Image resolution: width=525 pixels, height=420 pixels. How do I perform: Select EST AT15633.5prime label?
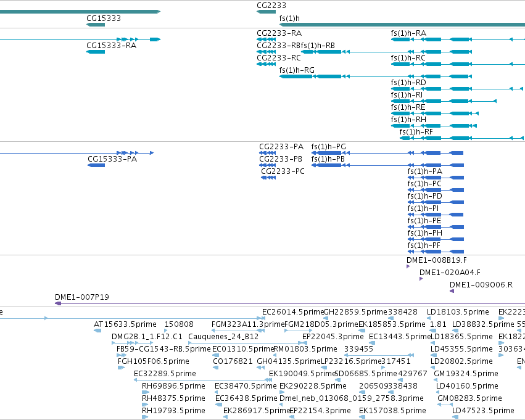[125, 324]
